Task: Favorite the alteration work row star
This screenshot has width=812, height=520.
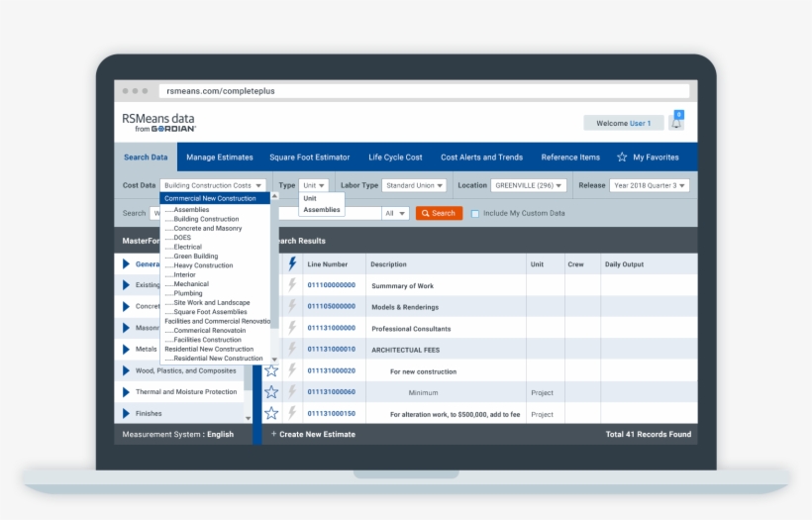Action: point(271,413)
